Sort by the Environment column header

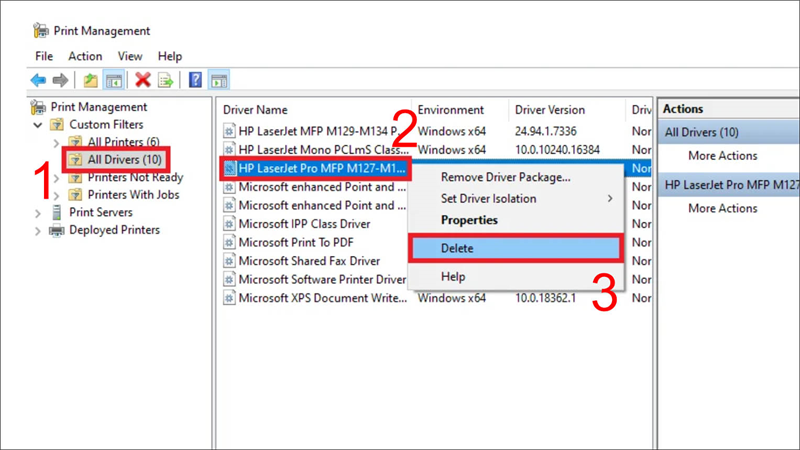pos(451,110)
